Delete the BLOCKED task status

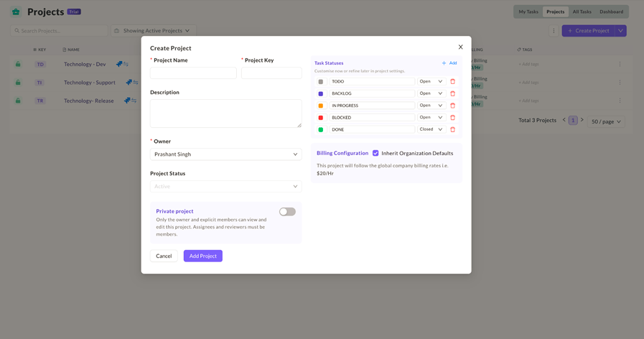tap(452, 118)
